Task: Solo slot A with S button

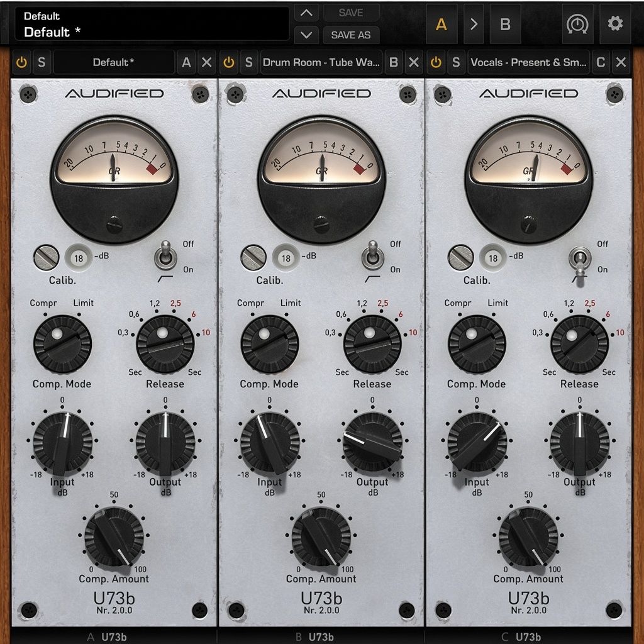Action: (x=42, y=62)
